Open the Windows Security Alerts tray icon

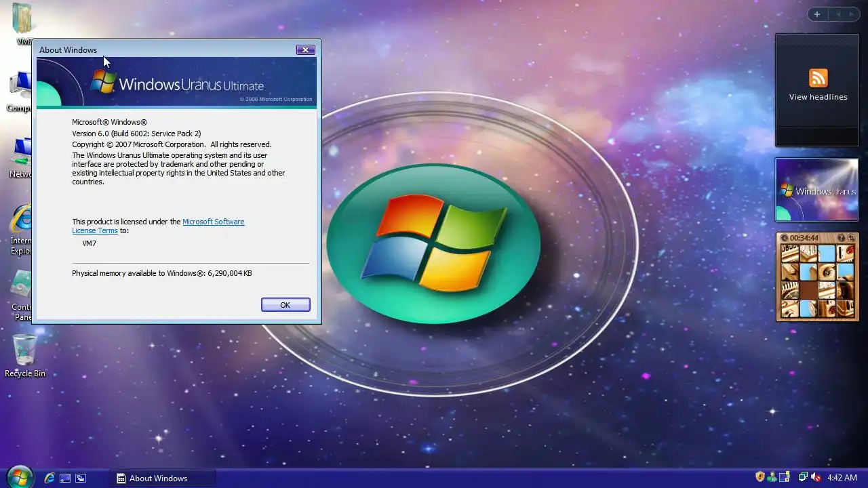760,477
